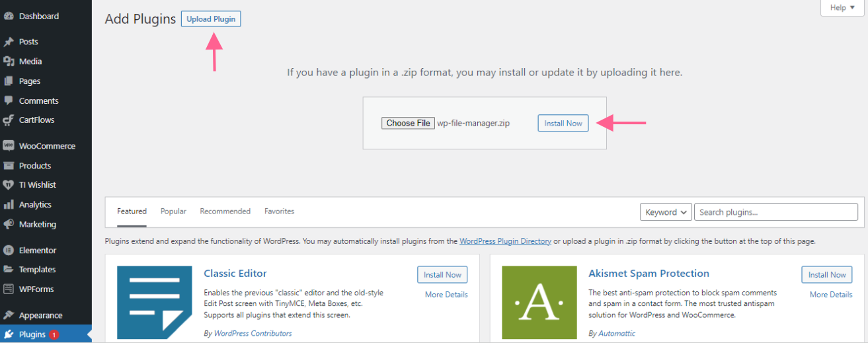The height and width of the screenshot is (343, 868).
Task: Open the Keyword search type dropdown
Action: pos(666,212)
